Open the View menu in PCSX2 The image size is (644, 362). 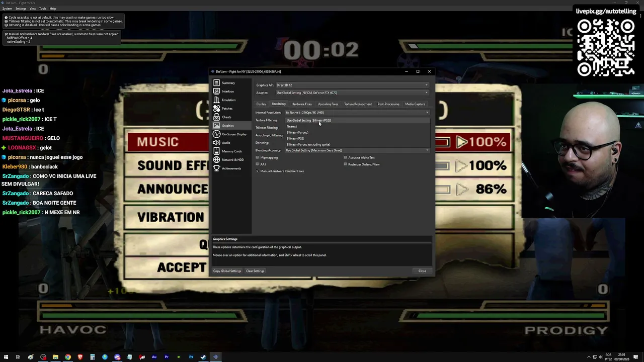coord(33,9)
